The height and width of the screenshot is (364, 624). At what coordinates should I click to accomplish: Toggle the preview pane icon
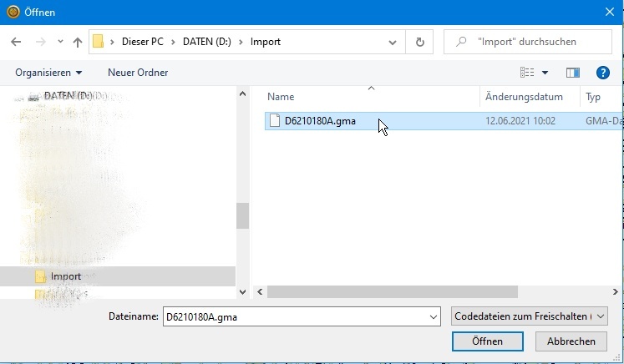tap(572, 73)
